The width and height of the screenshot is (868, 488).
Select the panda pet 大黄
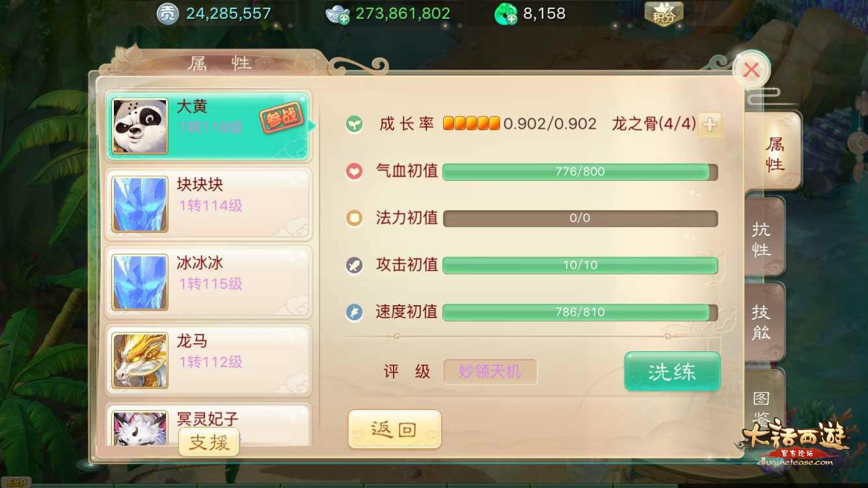[x=208, y=126]
